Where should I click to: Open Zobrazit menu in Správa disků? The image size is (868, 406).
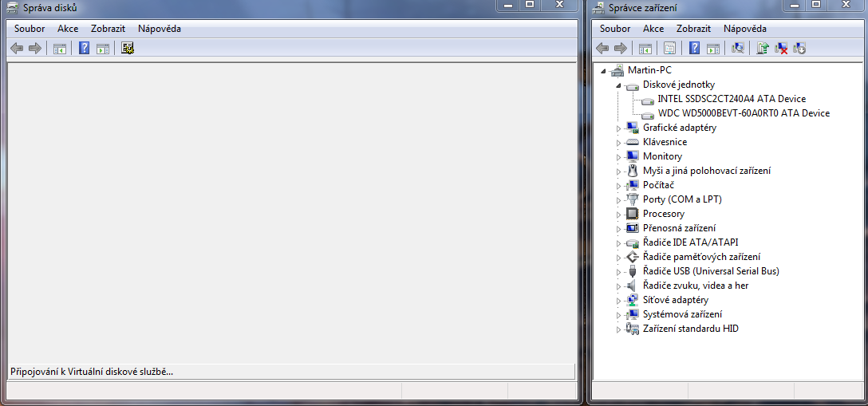(108, 29)
